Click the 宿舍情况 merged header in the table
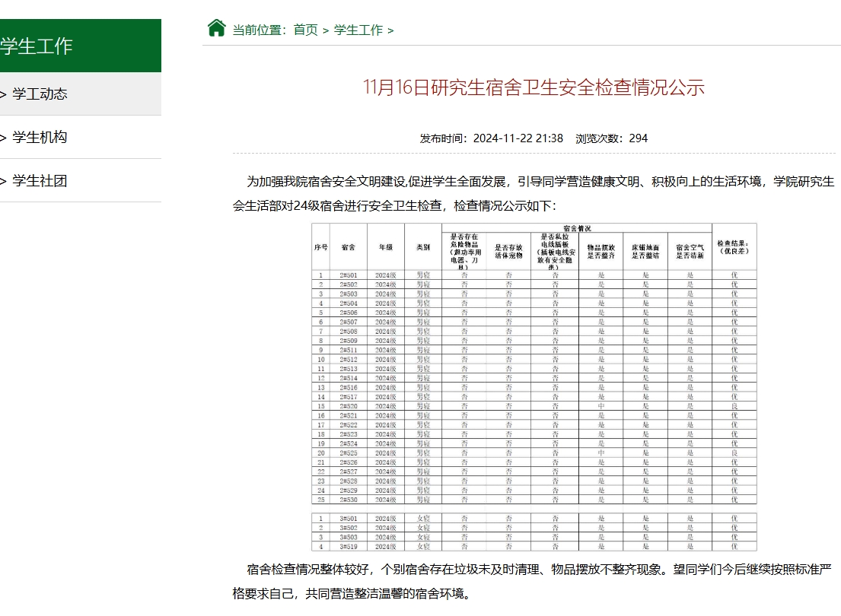This screenshot has height=616, width=841. click(x=577, y=228)
